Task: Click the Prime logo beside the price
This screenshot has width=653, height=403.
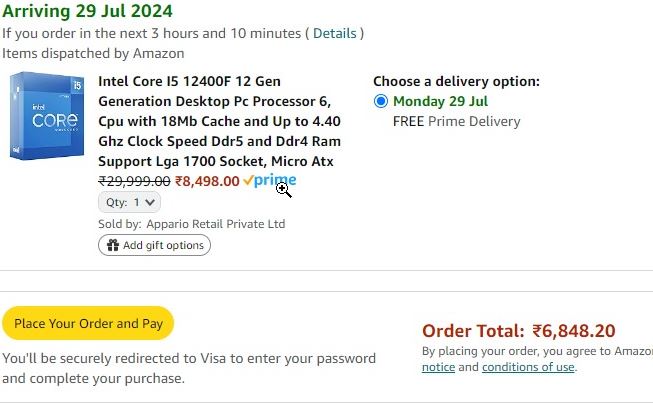Action: [x=270, y=180]
